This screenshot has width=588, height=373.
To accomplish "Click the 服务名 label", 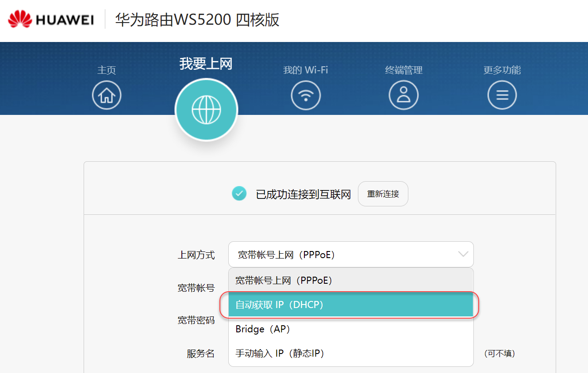I will pos(200,354).
